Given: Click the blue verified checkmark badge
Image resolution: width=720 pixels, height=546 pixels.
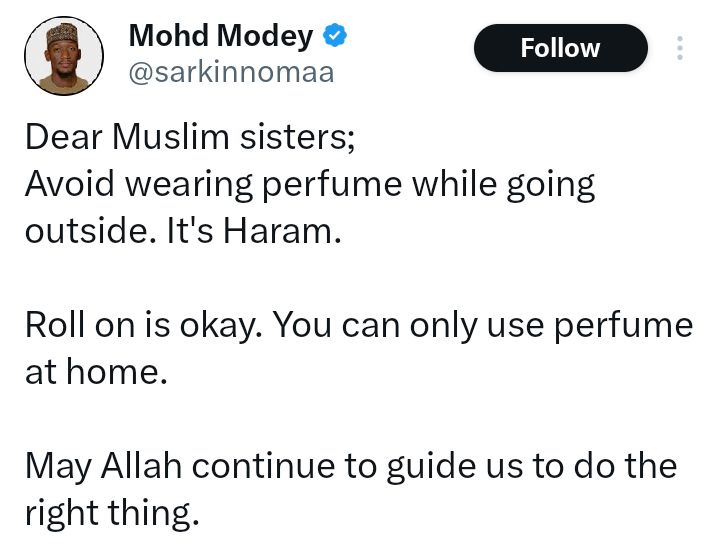Looking at the screenshot, I should coord(335,37).
